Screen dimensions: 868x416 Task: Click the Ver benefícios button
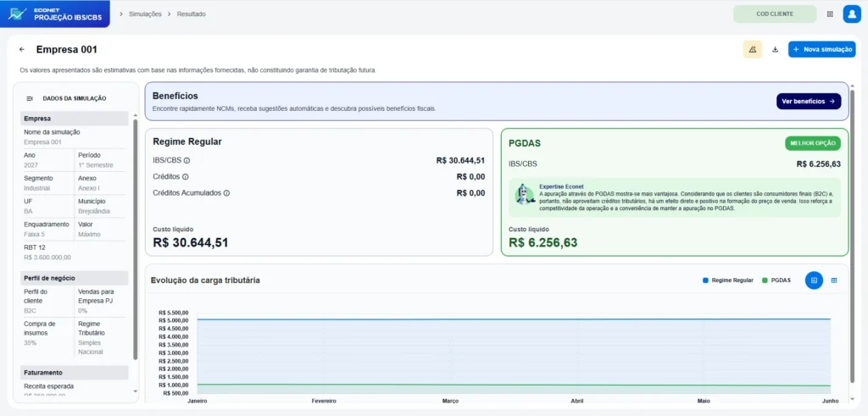pos(808,101)
